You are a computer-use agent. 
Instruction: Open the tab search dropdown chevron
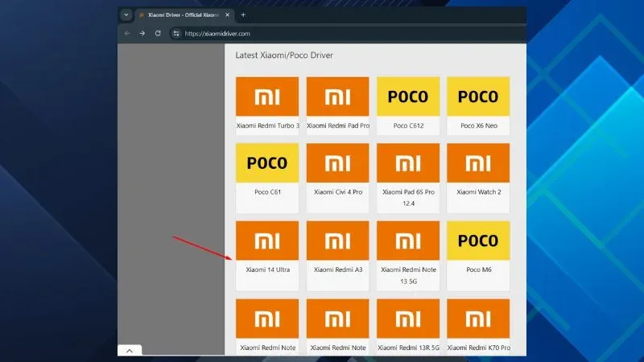126,14
